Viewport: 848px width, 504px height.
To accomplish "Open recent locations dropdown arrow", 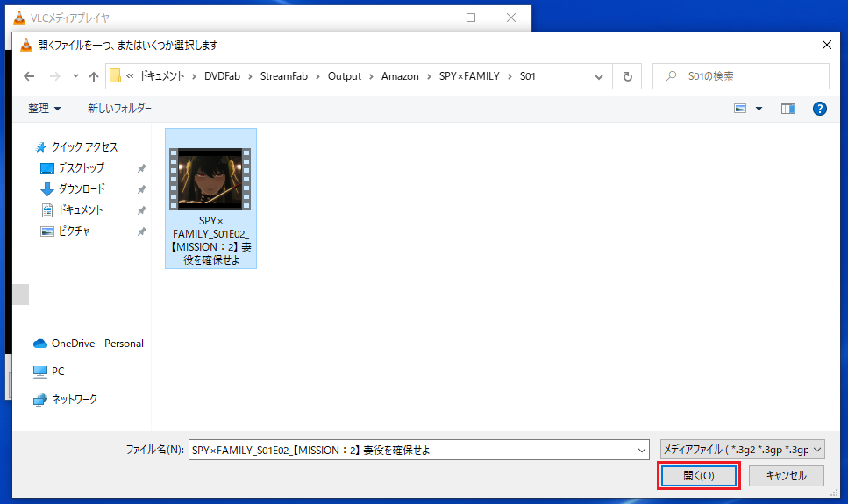I will click(75, 76).
